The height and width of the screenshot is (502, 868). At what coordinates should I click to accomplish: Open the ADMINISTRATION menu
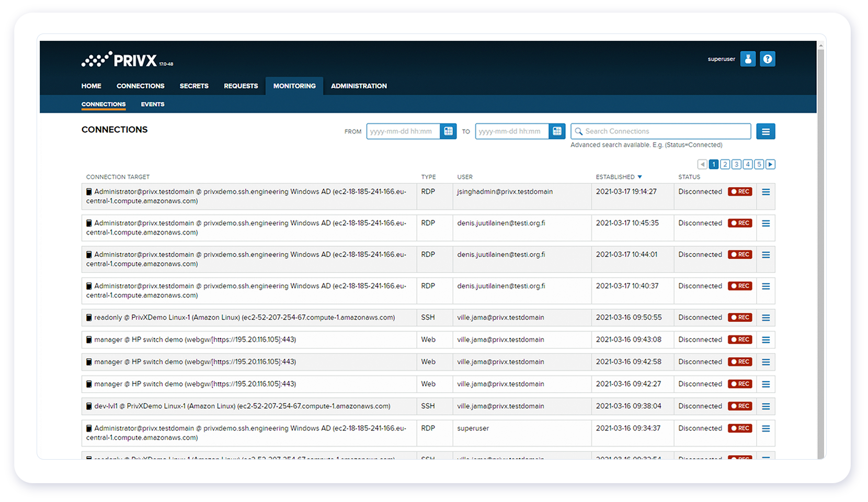click(359, 86)
